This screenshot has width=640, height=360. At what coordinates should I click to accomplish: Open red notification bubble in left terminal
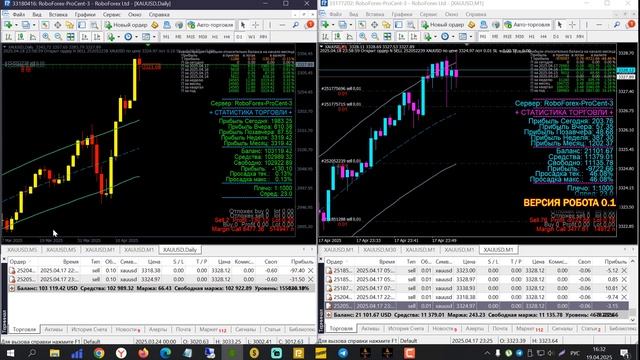click(x=310, y=25)
